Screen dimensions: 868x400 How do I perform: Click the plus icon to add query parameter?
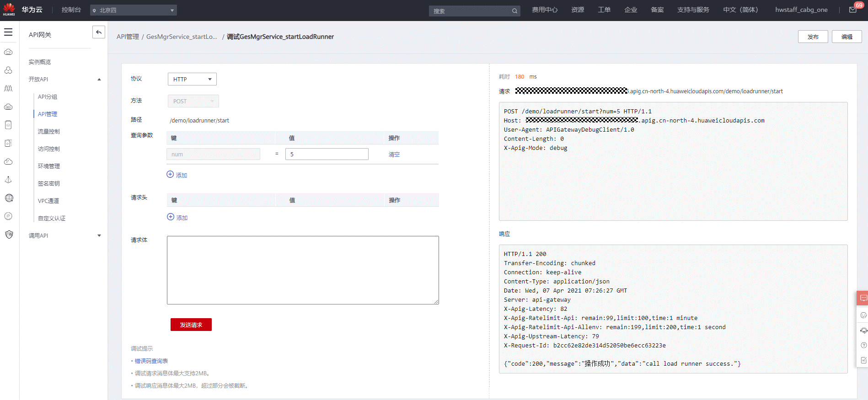click(x=170, y=175)
